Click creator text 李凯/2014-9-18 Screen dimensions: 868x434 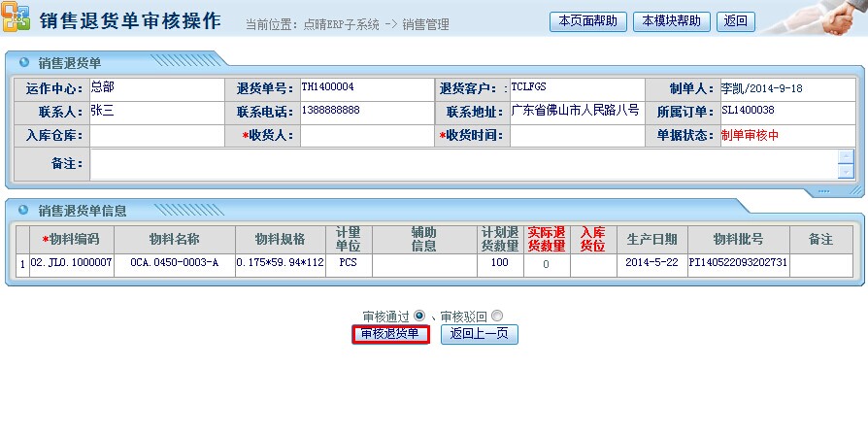point(762,88)
